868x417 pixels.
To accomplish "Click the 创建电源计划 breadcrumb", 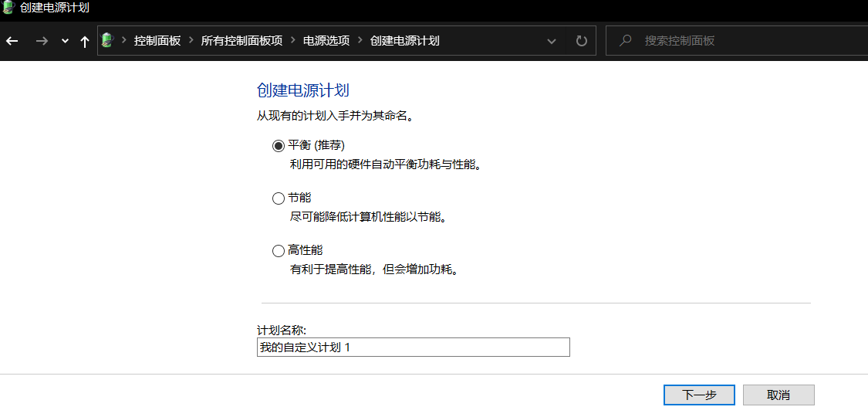I will [404, 41].
